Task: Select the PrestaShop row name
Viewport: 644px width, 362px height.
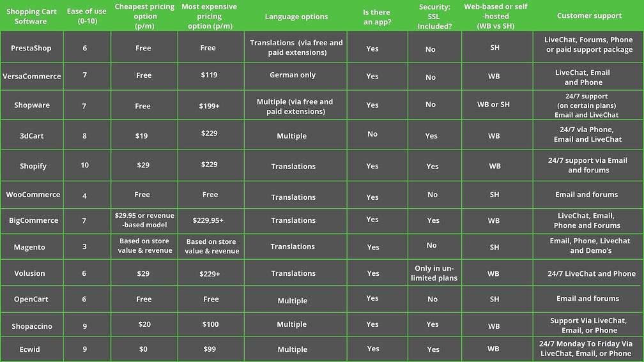Action: [x=31, y=48]
